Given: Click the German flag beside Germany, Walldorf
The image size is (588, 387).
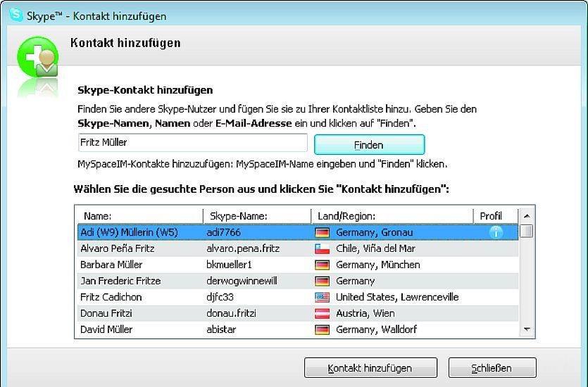Looking at the screenshot, I should 322,330.
